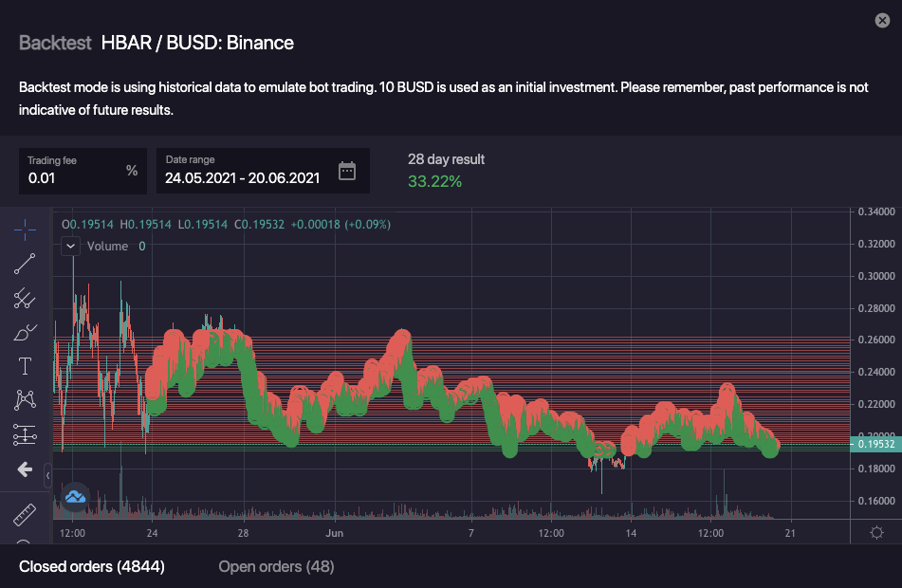This screenshot has height=588, width=902.
Task: Open the pitchfork drawing tool
Action: [x=25, y=299]
